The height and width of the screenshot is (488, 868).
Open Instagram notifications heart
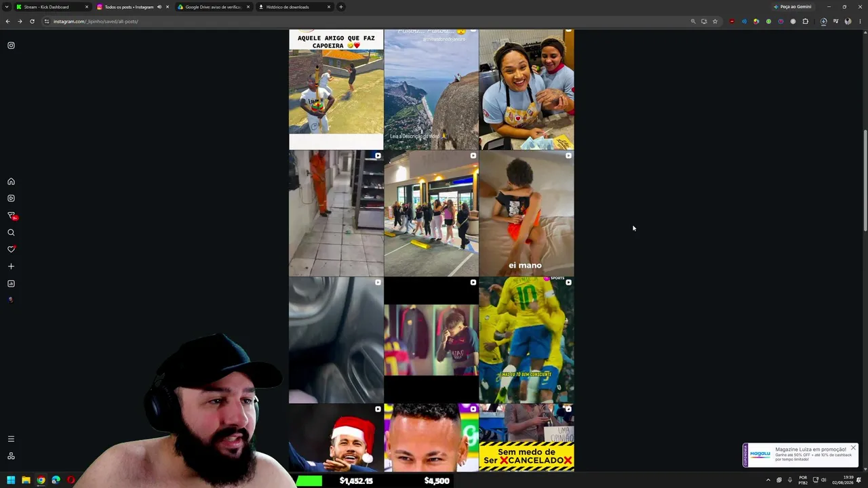pyautogui.click(x=11, y=249)
